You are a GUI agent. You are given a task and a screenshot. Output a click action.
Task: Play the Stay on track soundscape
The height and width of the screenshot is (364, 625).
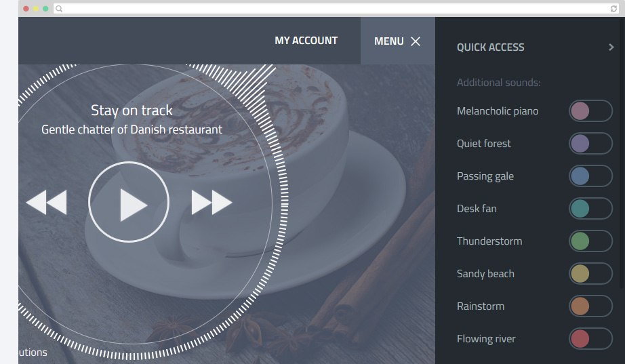click(x=129, y=202)
